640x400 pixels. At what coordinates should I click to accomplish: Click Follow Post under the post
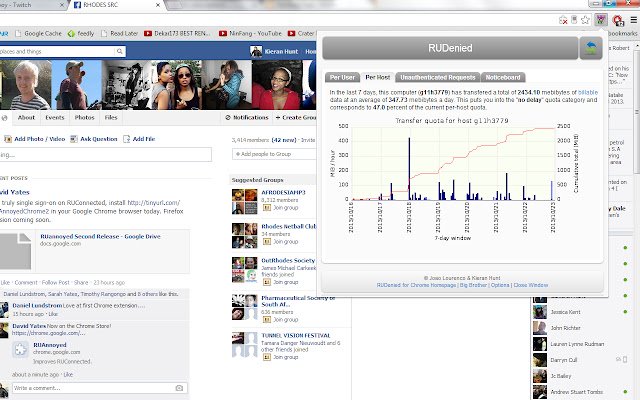56,282
